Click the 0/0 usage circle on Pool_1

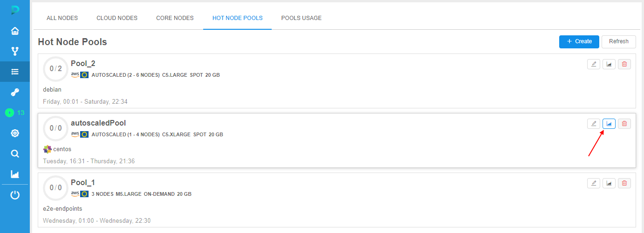55,188
